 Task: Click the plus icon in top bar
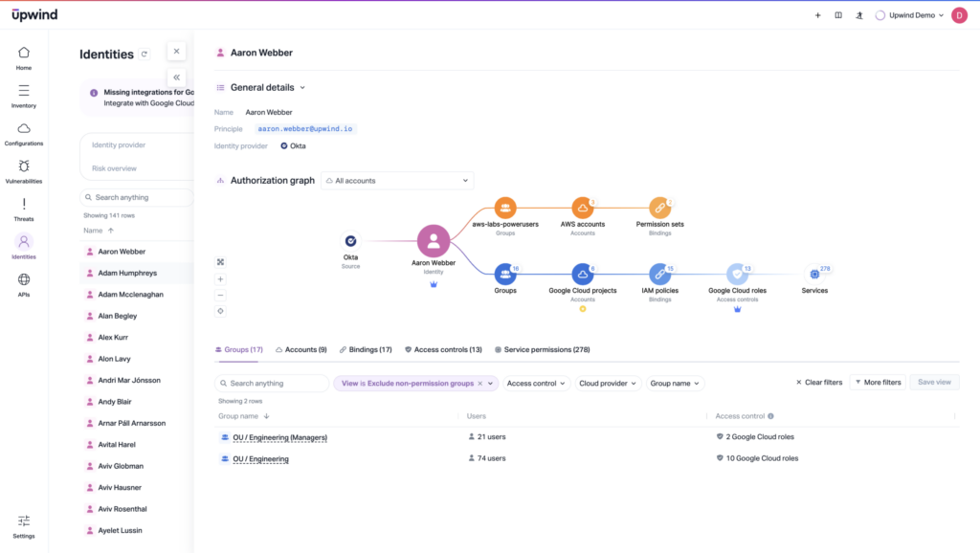(817, 15)
